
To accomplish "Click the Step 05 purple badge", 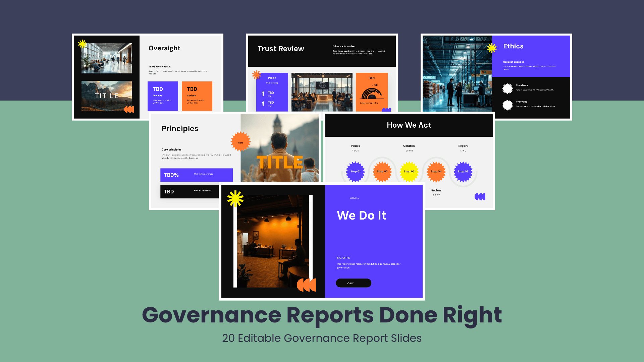I will pyautogui.click(x=463, y=172).
